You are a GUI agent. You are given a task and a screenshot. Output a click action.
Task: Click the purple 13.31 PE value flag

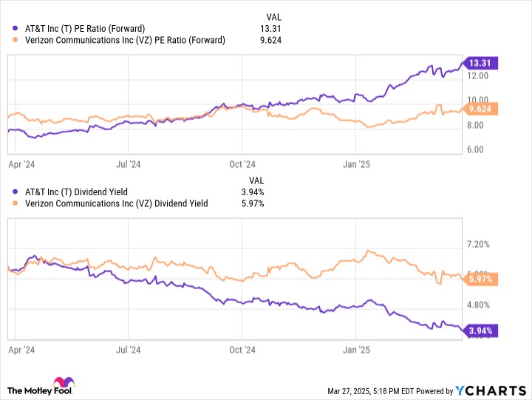pyautogui.click(x=480, y=62)
